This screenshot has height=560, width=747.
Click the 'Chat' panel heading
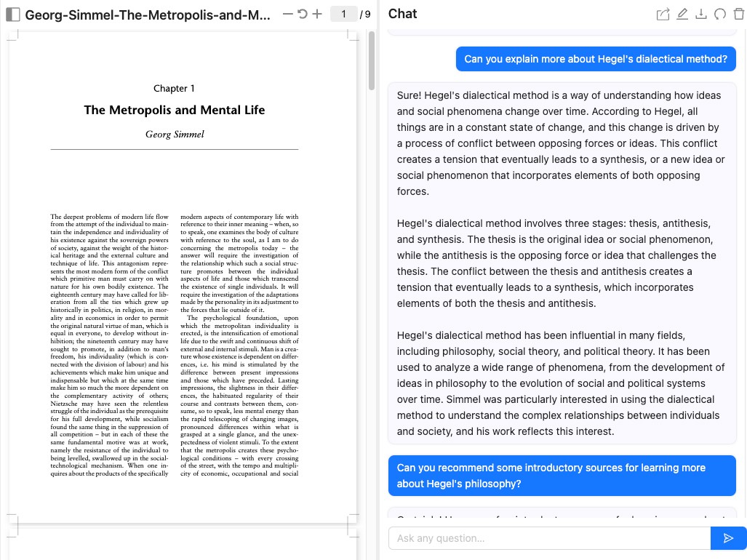pos(402,14)
